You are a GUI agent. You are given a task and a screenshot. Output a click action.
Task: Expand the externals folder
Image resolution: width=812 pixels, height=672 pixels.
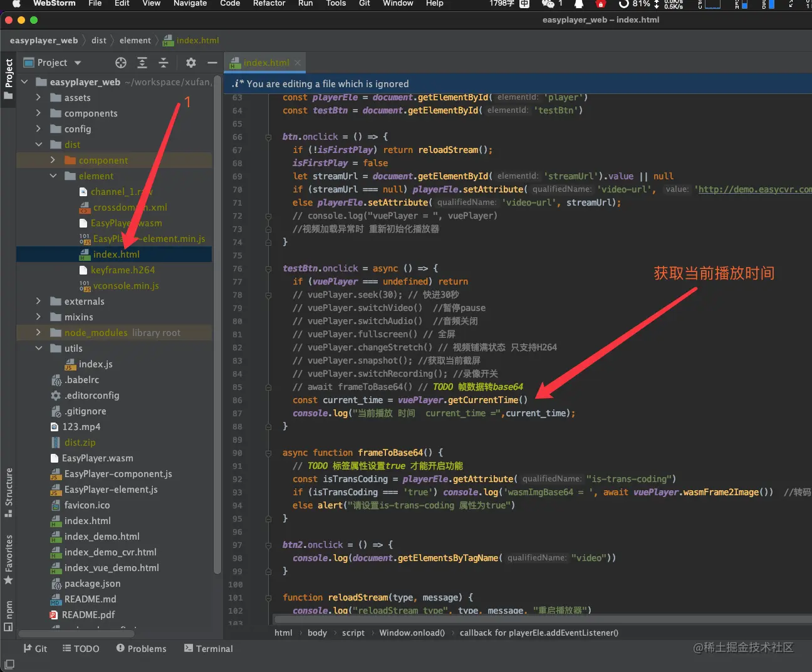tap(38, 302)
